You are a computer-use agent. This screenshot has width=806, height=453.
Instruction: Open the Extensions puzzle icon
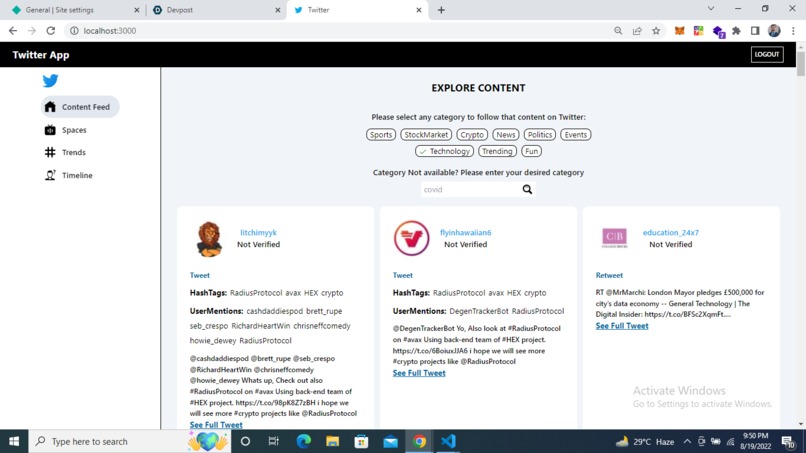tap(736, 31)
